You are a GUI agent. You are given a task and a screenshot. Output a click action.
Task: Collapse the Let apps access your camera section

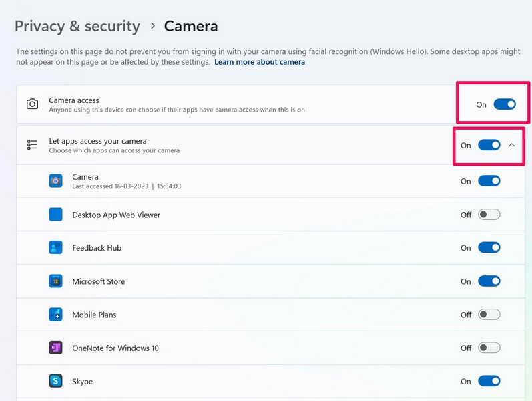point(512,145)
